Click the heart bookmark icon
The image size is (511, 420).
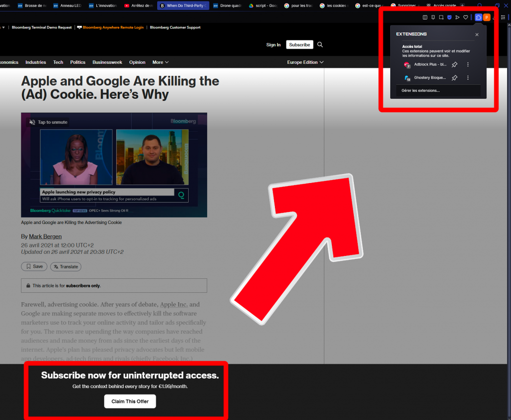point(466,17)
